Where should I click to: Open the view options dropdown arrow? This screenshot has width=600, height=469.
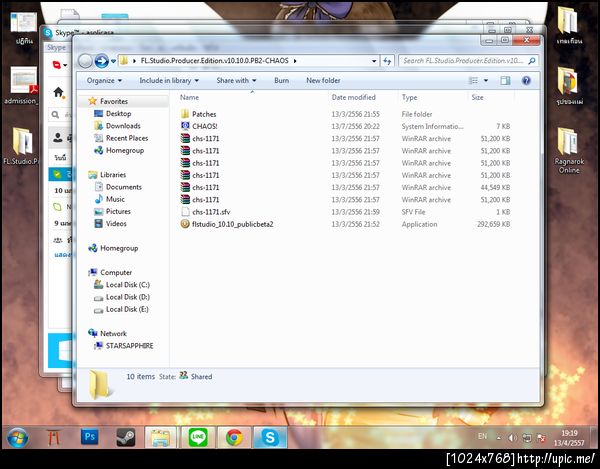coord(486,80)
